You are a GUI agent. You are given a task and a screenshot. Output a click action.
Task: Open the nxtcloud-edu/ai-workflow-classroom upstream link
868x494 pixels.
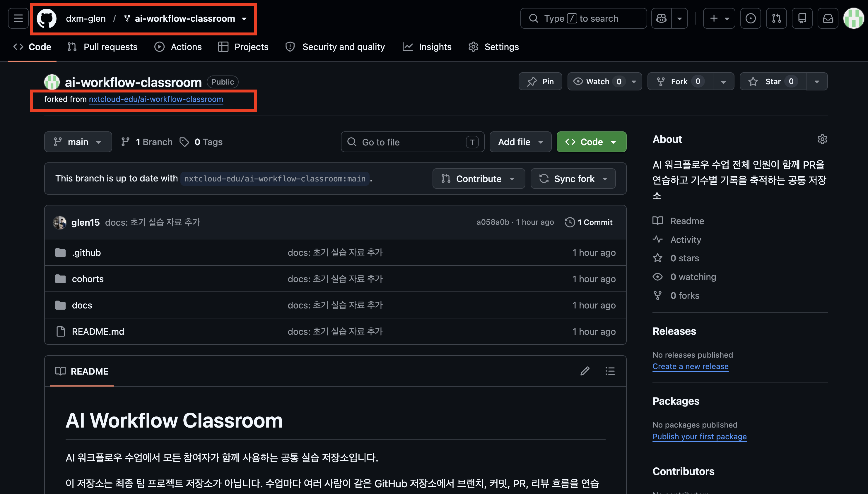[156, 99]
